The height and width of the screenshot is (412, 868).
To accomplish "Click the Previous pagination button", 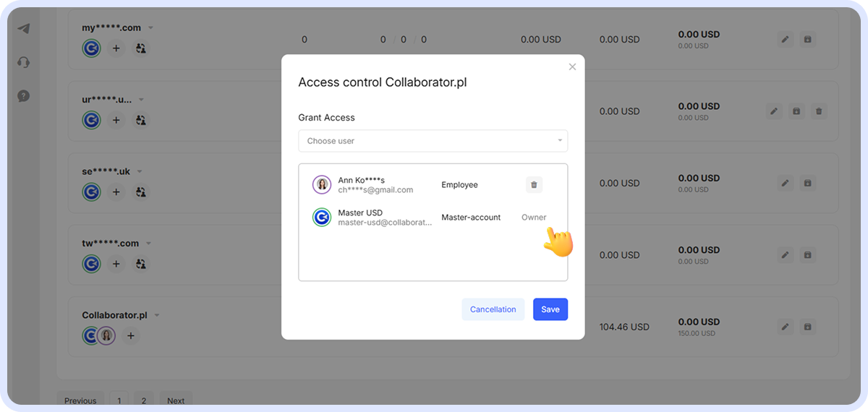I will (80, 400).
